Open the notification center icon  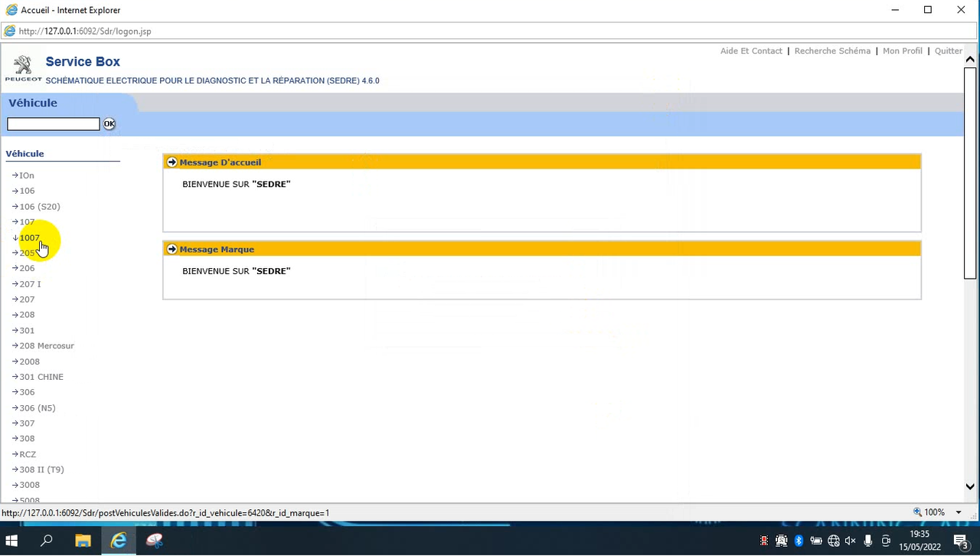(x=962, y=541)
